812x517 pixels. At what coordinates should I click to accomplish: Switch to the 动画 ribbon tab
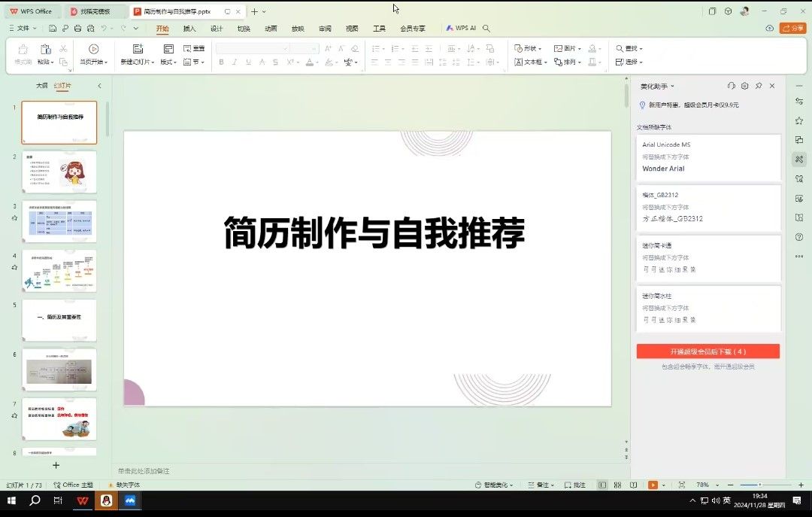pyautogui.click(x=271, y=29)
